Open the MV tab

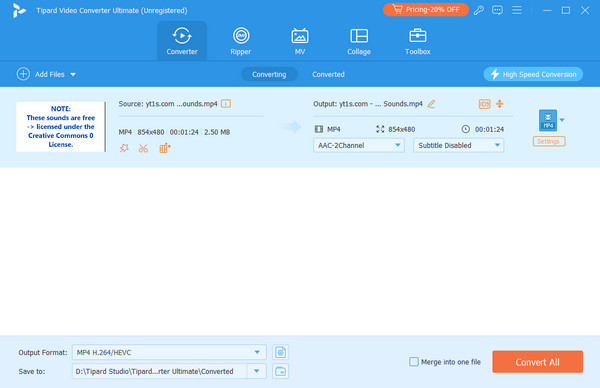tap(300, 41)
